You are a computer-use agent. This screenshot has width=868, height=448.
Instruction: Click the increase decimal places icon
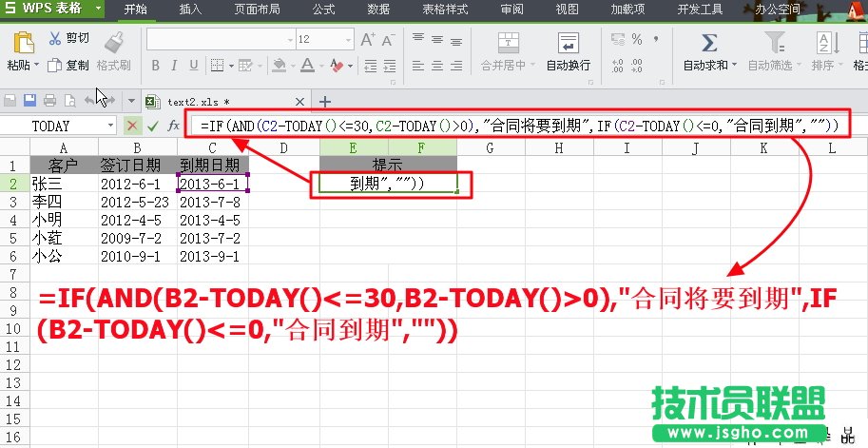tap(618, 66)
